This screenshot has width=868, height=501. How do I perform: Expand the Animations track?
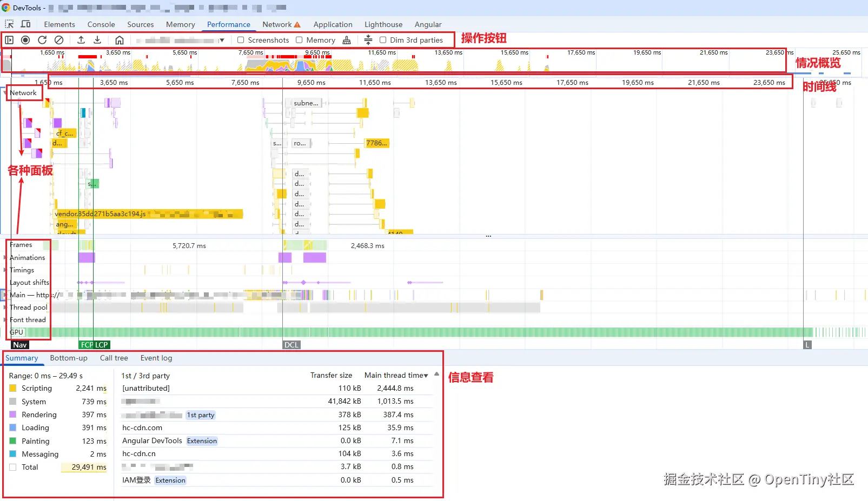pos(5,258)
